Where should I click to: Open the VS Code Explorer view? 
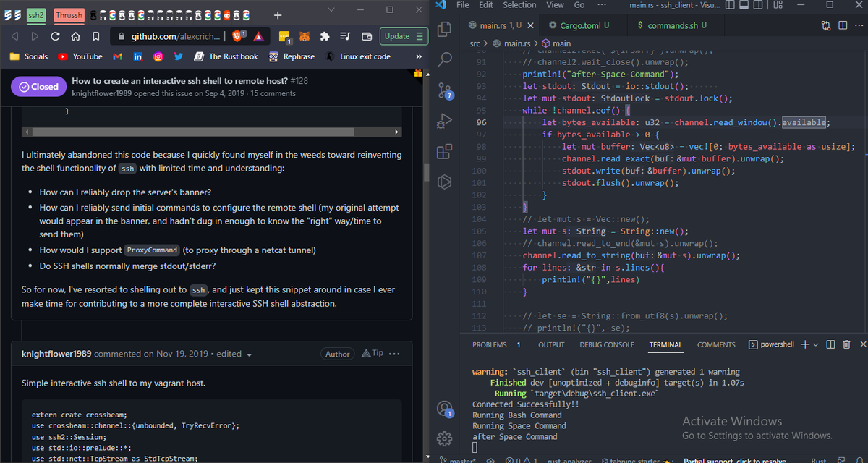click(445, 29)
